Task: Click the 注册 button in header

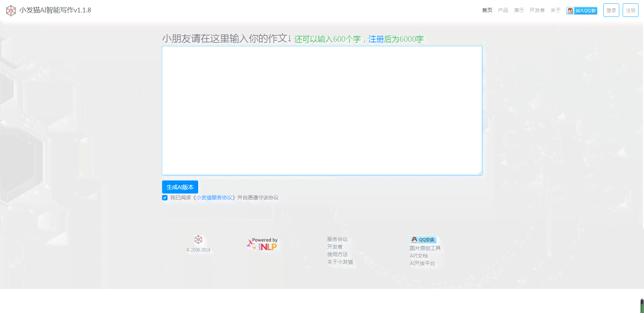Action: click(x=631, y=10)
